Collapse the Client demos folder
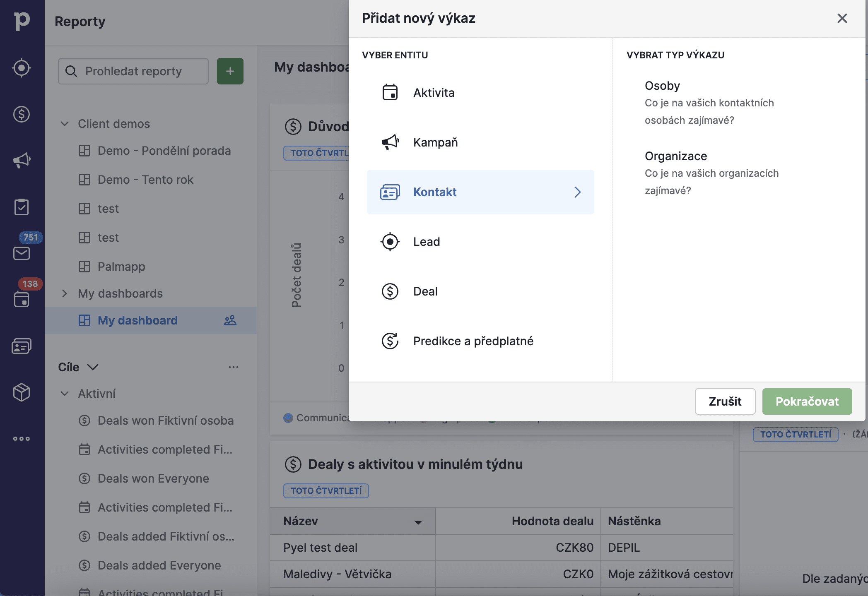The image size is (868, 596). pos(65,124)
